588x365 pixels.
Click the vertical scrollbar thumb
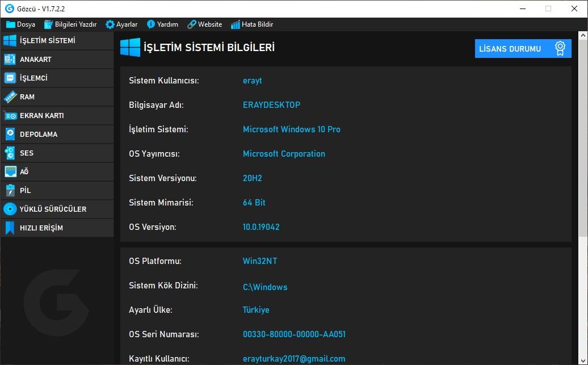click(583, 138)
